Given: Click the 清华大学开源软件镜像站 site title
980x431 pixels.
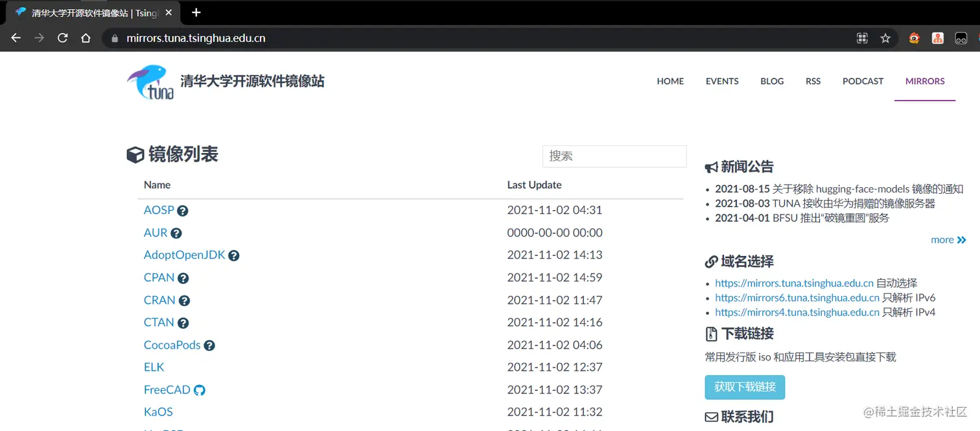Looking at the screenshot, I should [252, 81].
